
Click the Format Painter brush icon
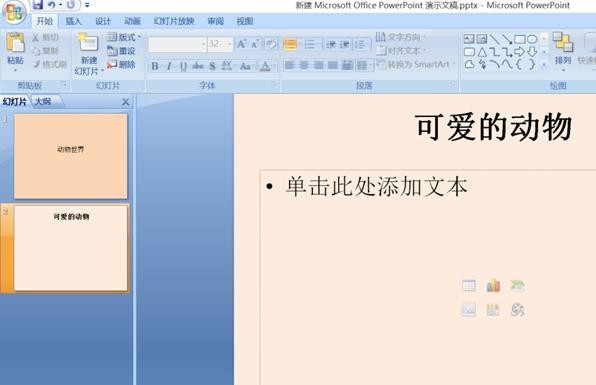tap(36, 64)
